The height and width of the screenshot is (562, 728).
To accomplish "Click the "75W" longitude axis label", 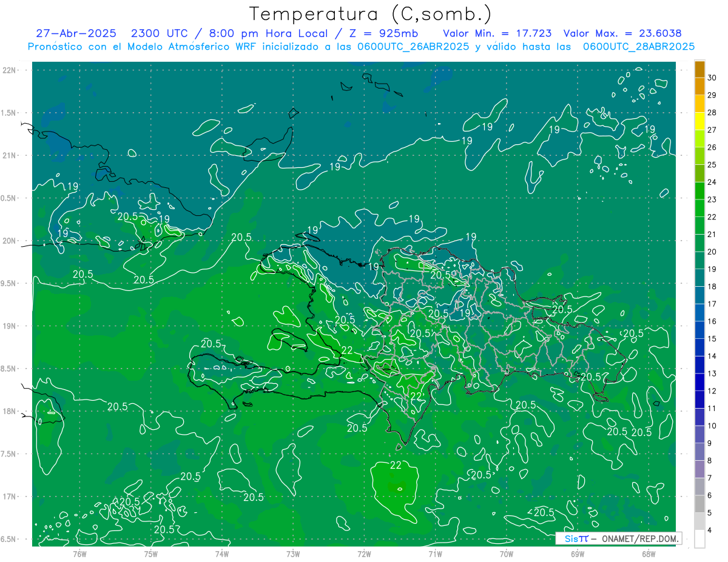I will coord(151,554).
